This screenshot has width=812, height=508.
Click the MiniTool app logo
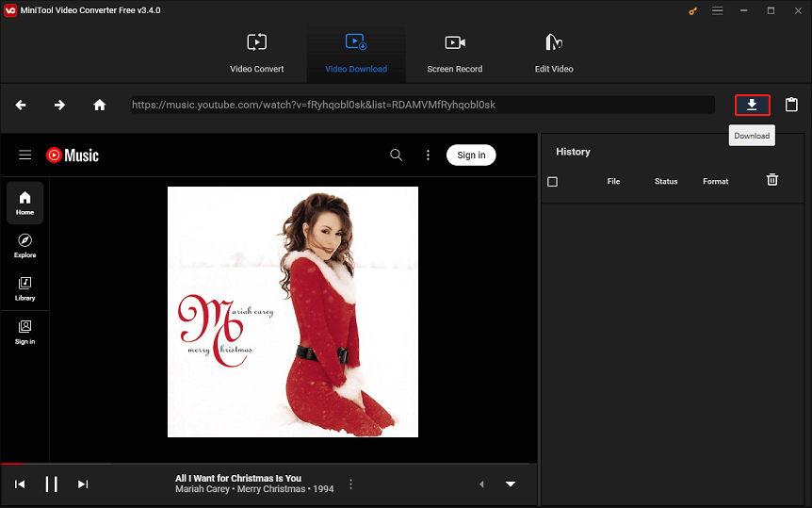(10, 10)
